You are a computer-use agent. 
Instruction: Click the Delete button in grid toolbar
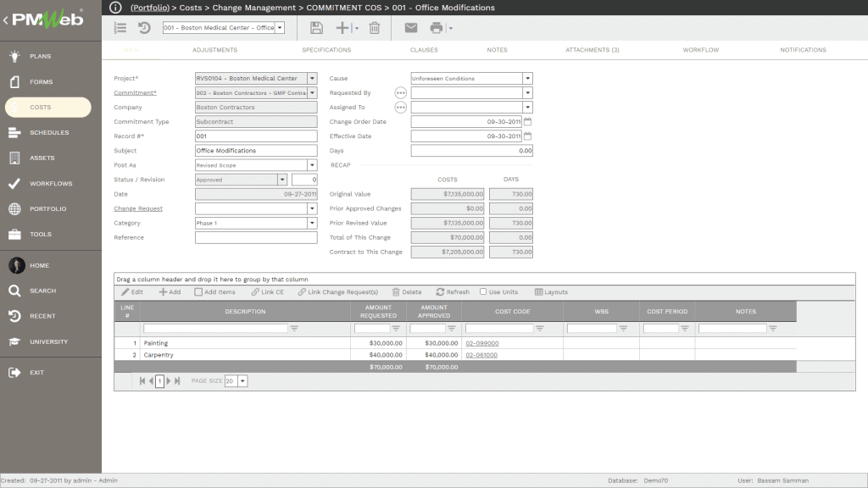coord(407,291)
